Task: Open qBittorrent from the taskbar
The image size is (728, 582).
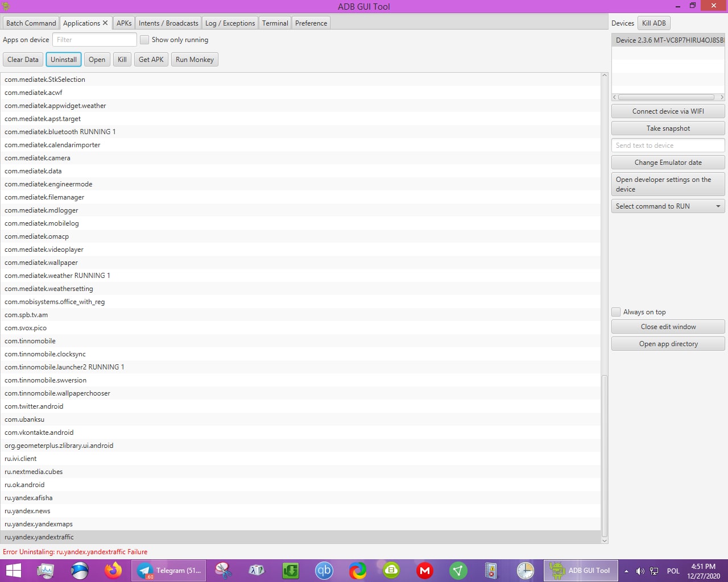Action: [x=324, y=570]
